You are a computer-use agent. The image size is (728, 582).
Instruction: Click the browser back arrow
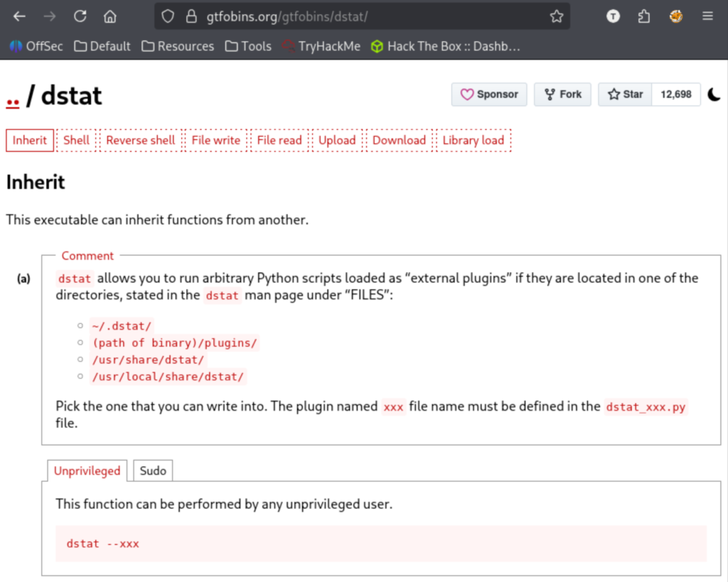pos(19,16)
